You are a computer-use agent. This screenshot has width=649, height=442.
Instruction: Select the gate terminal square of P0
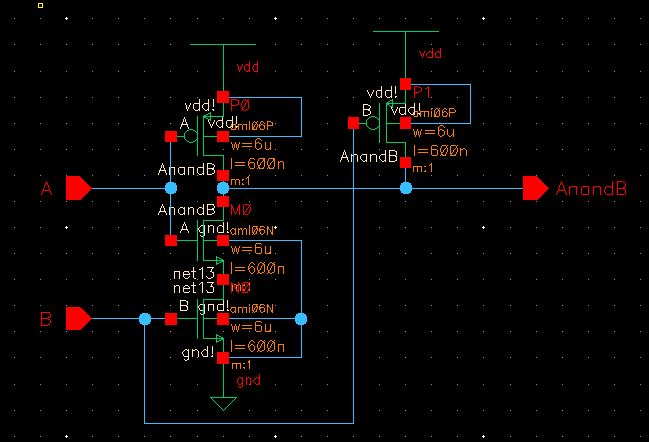(171, 137)
